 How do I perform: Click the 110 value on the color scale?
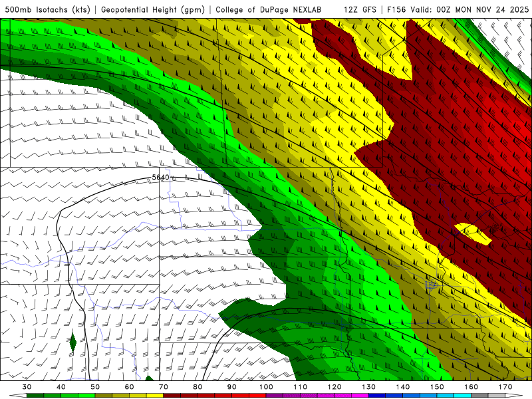click(x=301, y=387)
